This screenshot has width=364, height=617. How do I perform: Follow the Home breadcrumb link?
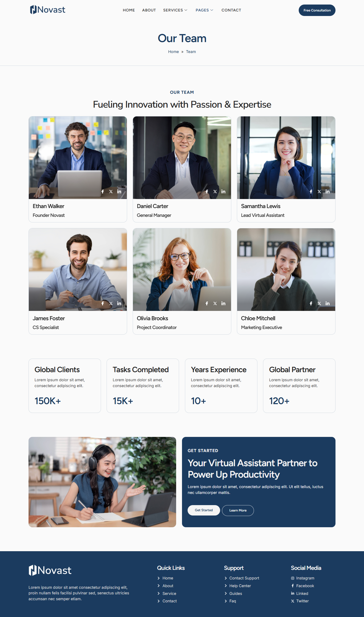[x=173, y=52]
